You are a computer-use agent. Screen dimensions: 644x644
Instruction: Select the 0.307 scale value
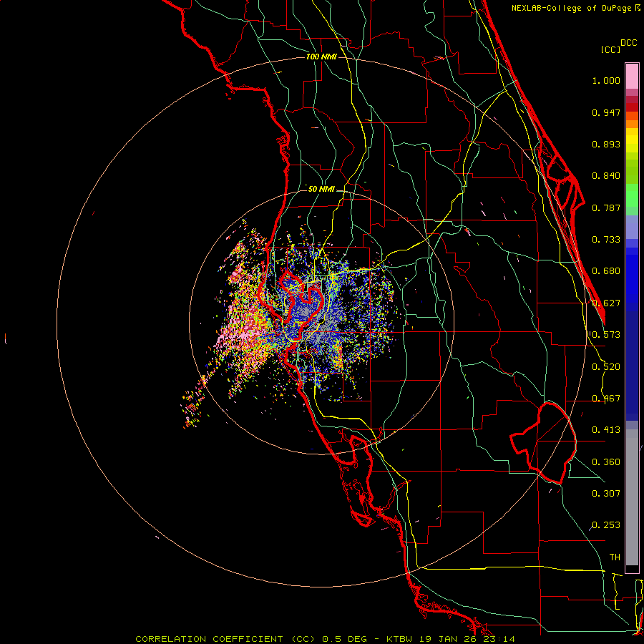pos(606,493)
